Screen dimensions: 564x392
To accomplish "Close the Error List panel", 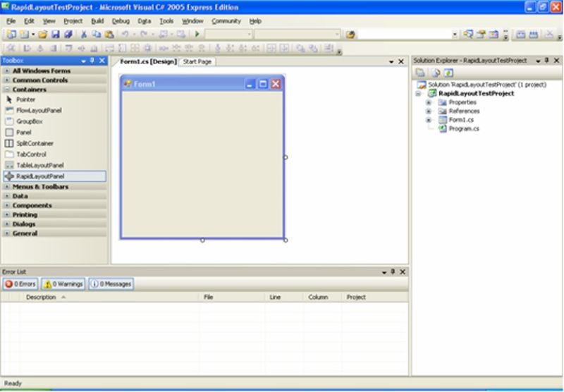I will [403, 271].
